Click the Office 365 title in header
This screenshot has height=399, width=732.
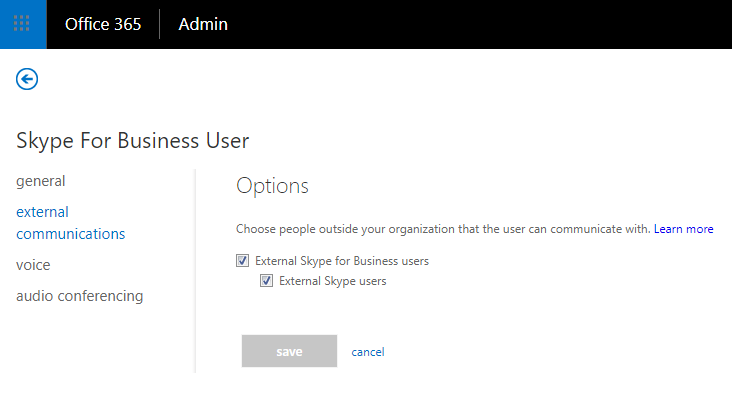tap(103, 24)
